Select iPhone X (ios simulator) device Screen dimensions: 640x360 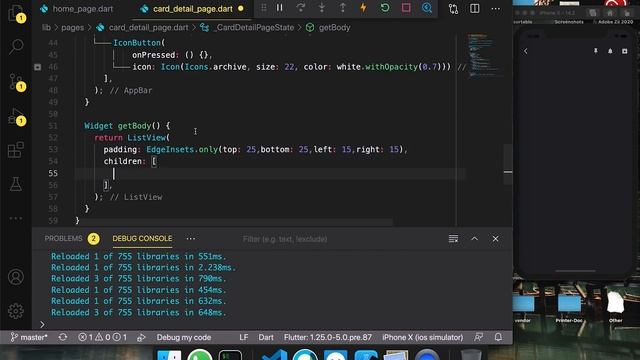[x=422, y=337]
